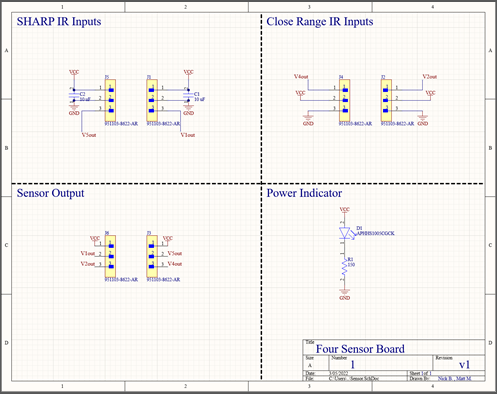Select the C1 capacitor symbol
Screen dimensions: 497x394
pos(188,95)
